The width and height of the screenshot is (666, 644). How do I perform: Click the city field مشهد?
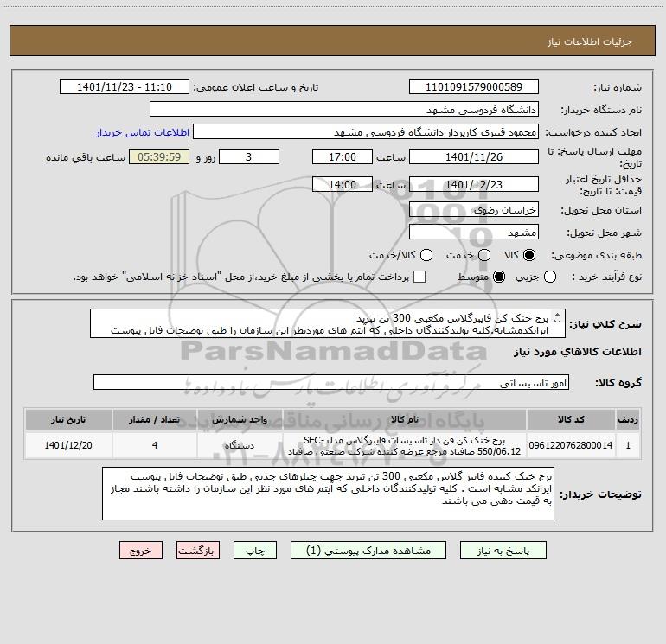(474, 233)
